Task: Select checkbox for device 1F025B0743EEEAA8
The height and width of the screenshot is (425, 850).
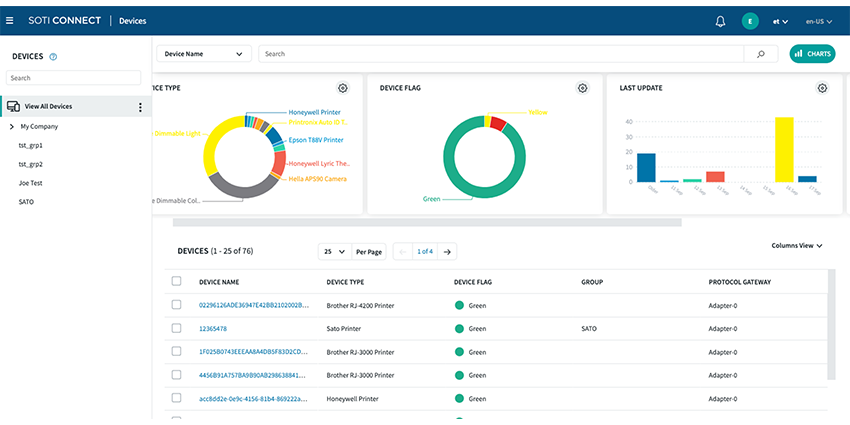Action: point(176,351)
